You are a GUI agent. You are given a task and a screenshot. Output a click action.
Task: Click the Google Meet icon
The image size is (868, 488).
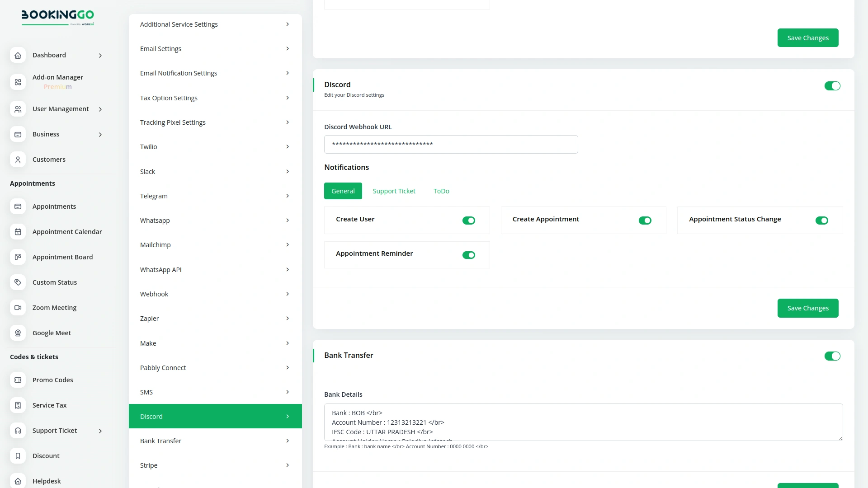coord(18,333)
